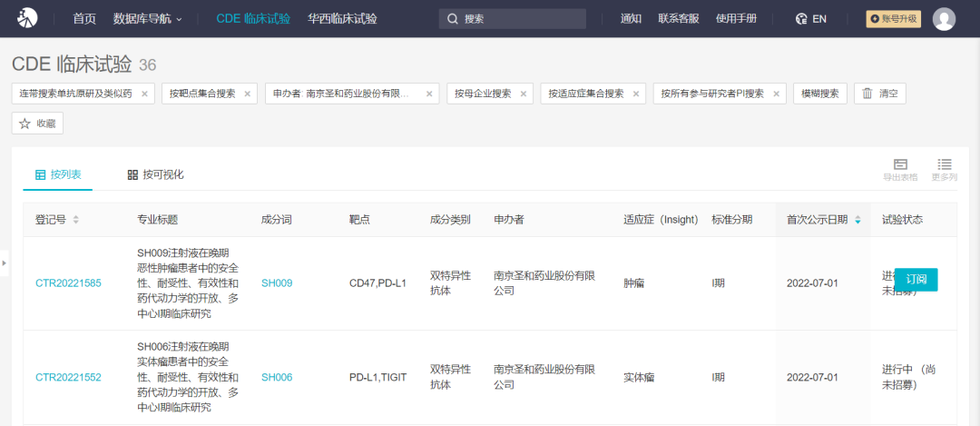Click the site logo icon
Image resolution: width=980 pixels, height=426 pixels.
pyautogui.click(x=27, y=18)
